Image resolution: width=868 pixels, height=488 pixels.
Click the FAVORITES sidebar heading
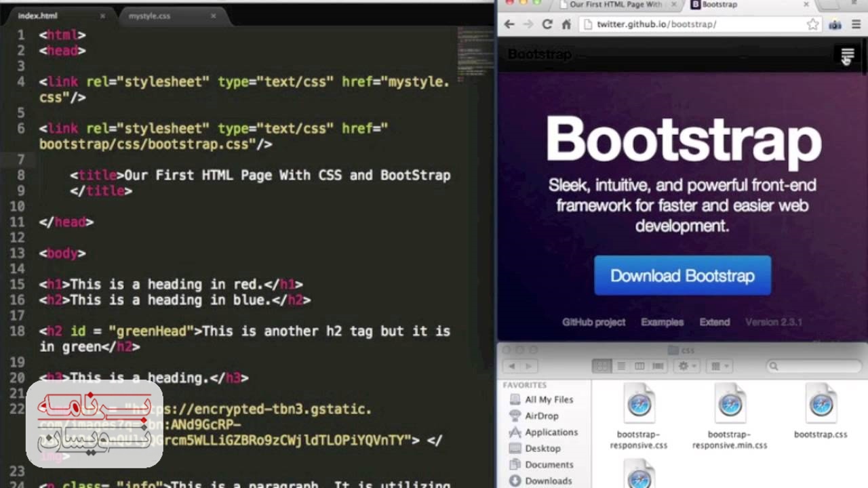tap(525, 384)
